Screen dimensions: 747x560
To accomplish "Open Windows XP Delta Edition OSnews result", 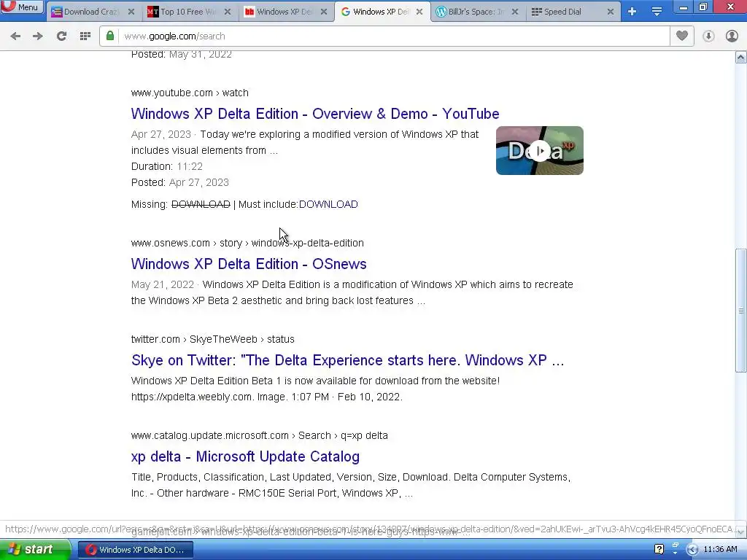I will point(249,264).
